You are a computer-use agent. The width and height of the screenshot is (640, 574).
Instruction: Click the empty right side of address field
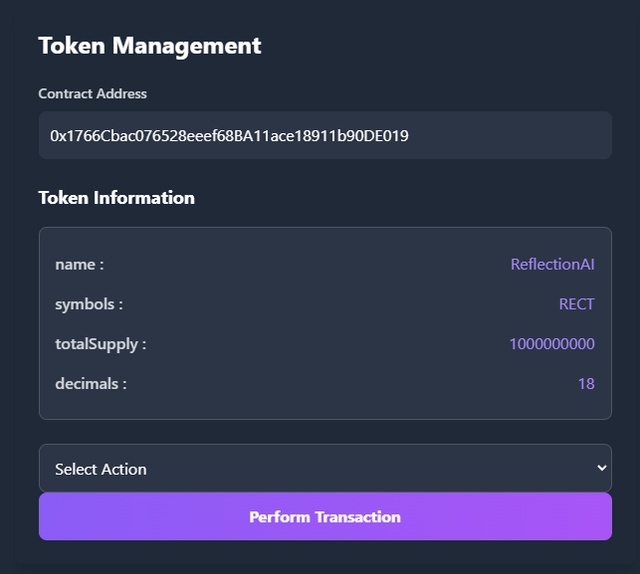520,135
